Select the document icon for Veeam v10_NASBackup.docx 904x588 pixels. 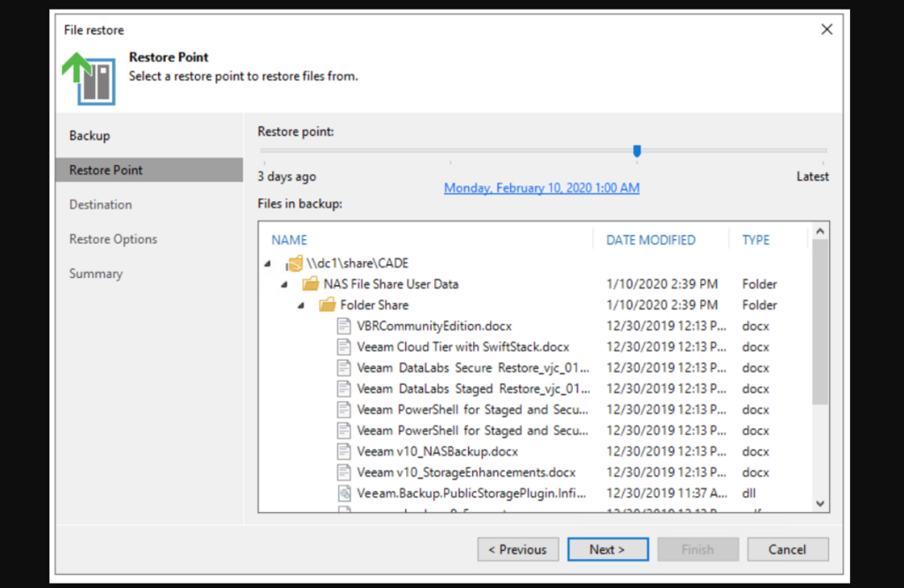(x=343, y=451)
